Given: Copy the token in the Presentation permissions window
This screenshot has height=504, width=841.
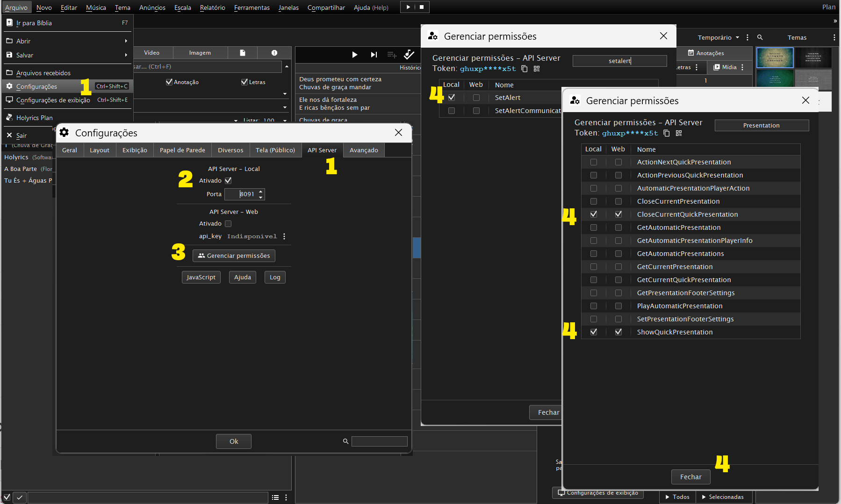Looking at the screenshot, I should [667, 133].
